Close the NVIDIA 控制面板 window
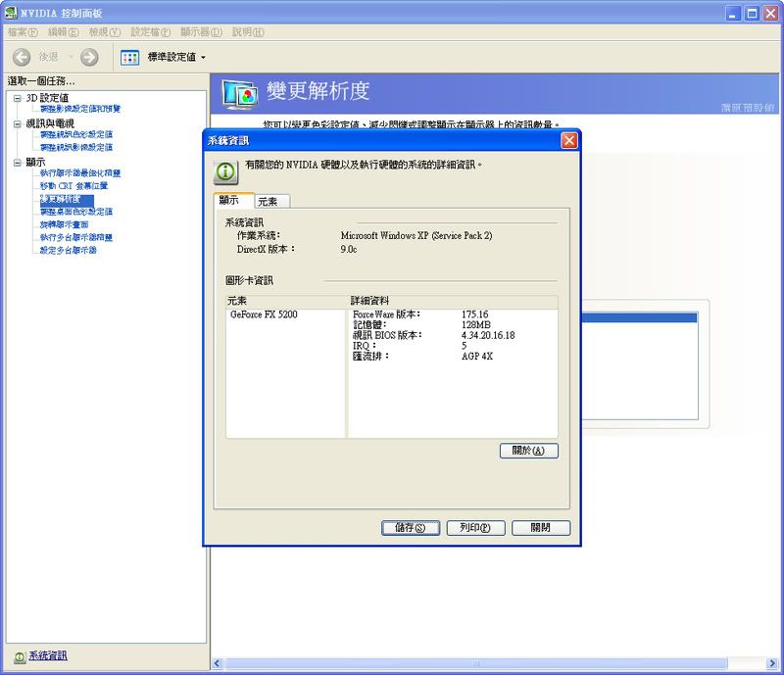Viewport: 784px width, 675px height. pos(770,14)
